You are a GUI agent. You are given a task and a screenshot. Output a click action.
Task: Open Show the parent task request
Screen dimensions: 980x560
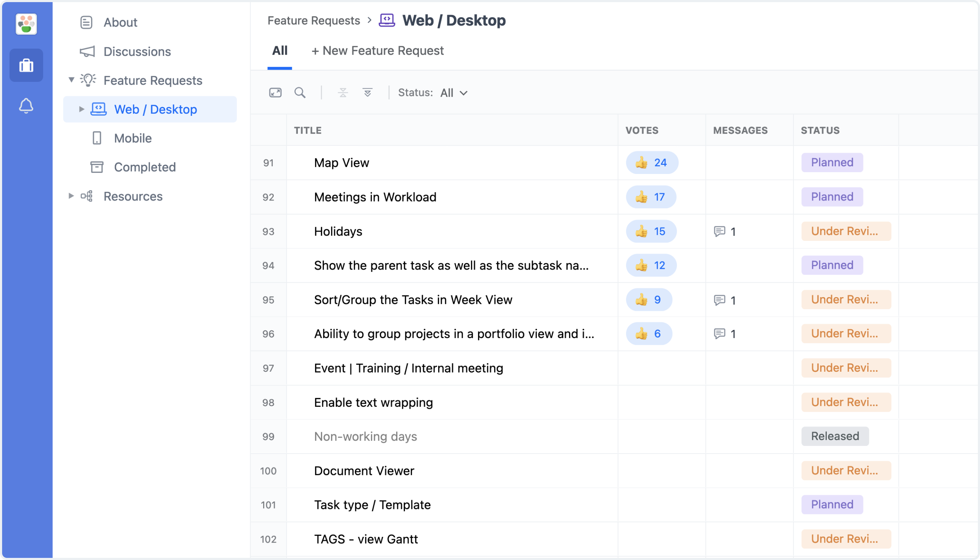point(451,265)
